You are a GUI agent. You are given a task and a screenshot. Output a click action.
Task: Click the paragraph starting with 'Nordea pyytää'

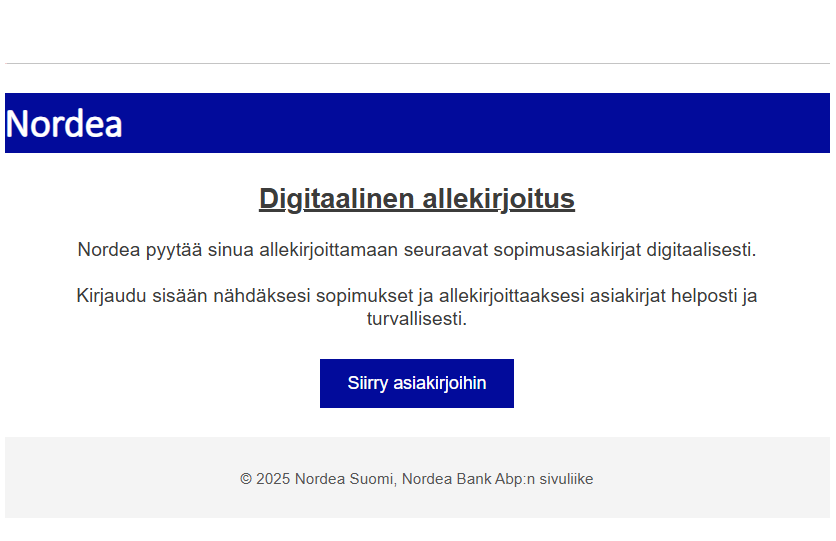click(x=417, y=250)
